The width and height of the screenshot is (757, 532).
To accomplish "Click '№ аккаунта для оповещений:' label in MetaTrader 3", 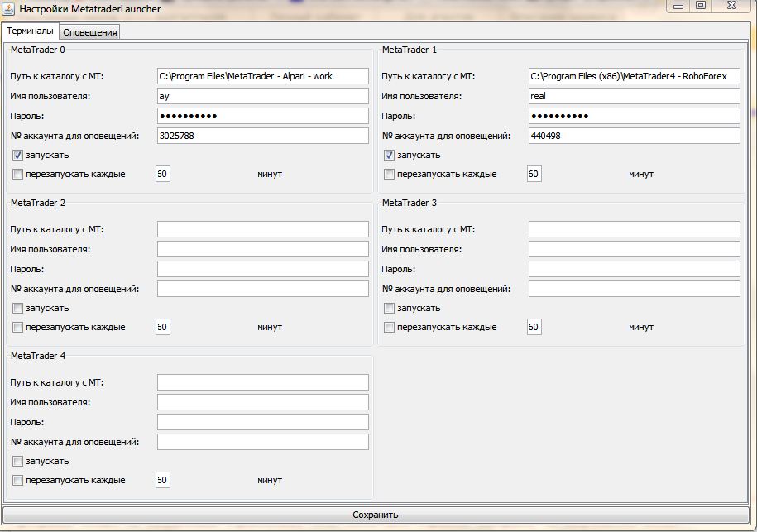I will [x=446, y=289].
